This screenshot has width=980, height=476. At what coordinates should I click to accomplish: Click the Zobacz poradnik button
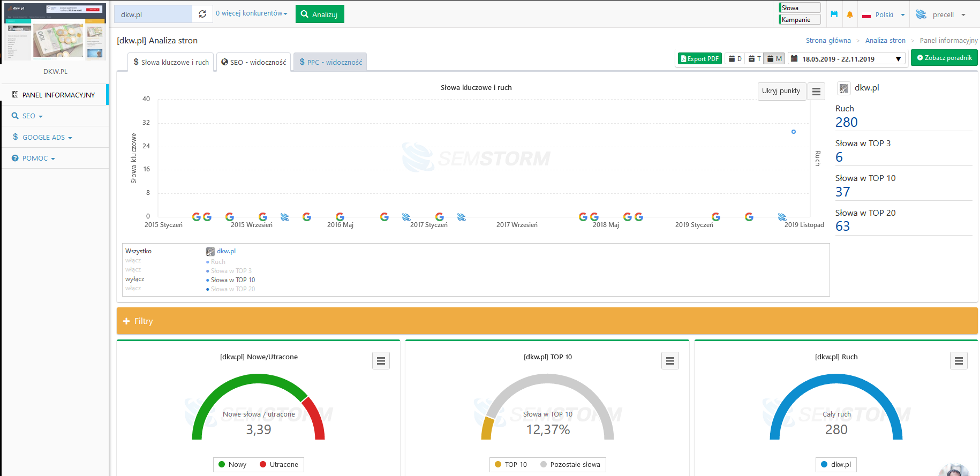coord(944,58)
